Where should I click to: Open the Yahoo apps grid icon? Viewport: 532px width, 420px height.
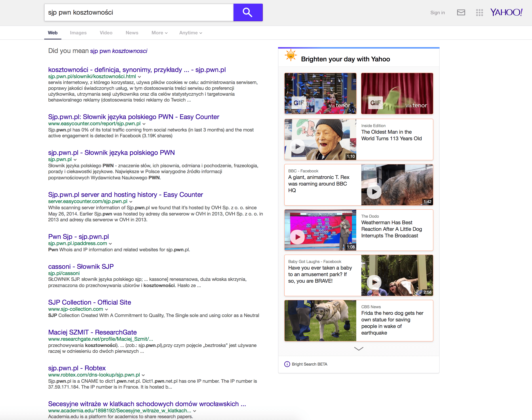[479, 13]
